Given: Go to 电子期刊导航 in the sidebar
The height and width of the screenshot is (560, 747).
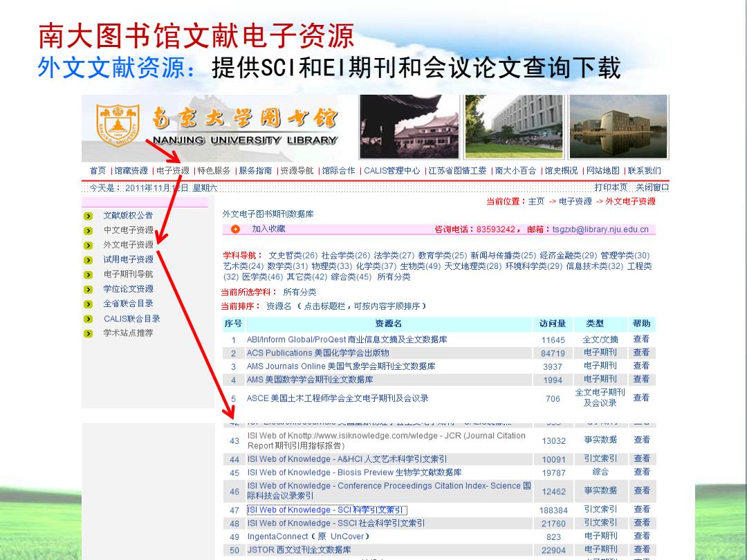Looking at the screenshot, I should pos(128,274).
